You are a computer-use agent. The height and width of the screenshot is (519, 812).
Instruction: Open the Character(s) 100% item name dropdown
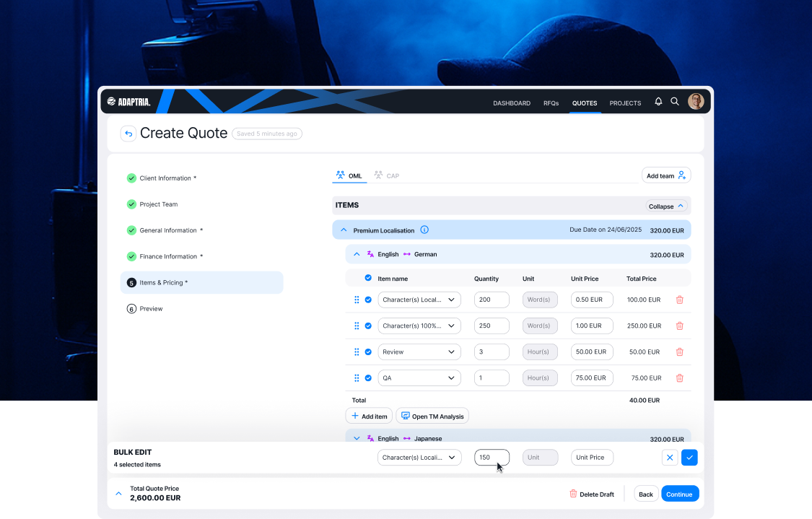coord(419,326)
